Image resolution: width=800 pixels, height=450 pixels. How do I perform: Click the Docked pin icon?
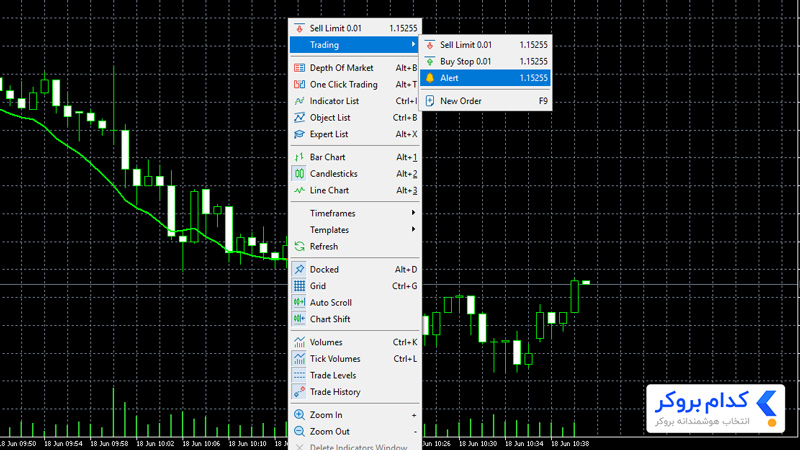[x=299, y=269]
